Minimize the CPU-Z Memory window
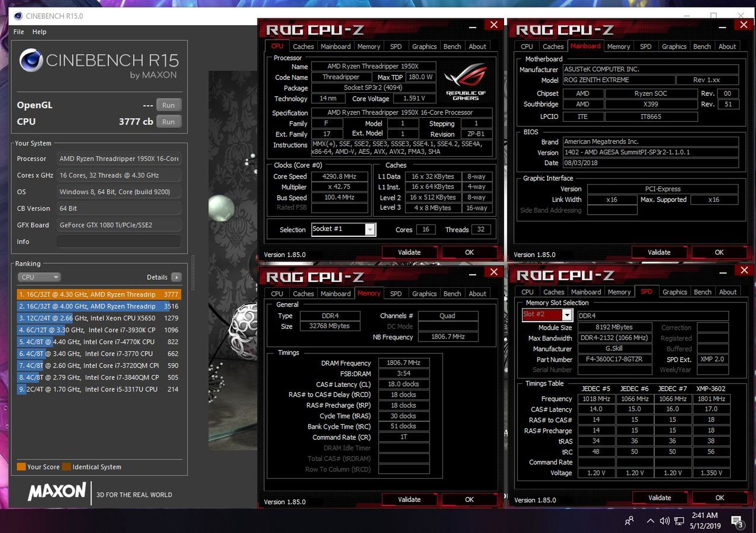The height and width of the screenshot is (533, 756). (x=473, y=273)
